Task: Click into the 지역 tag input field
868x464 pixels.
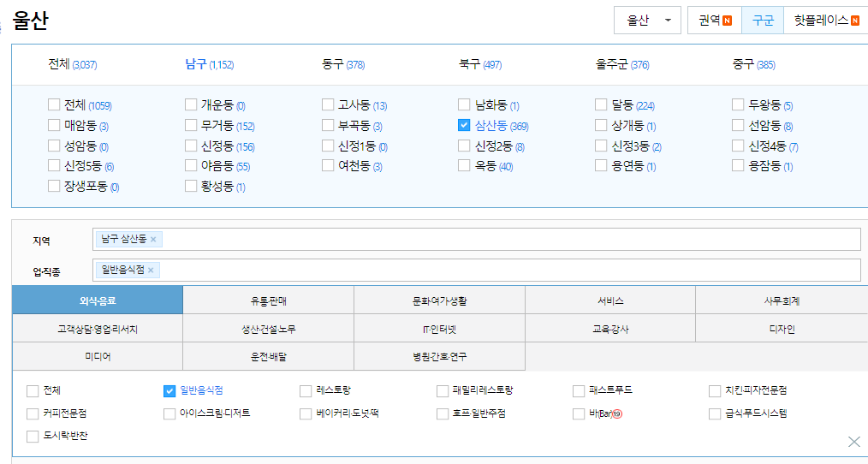Action: point(477,239)
